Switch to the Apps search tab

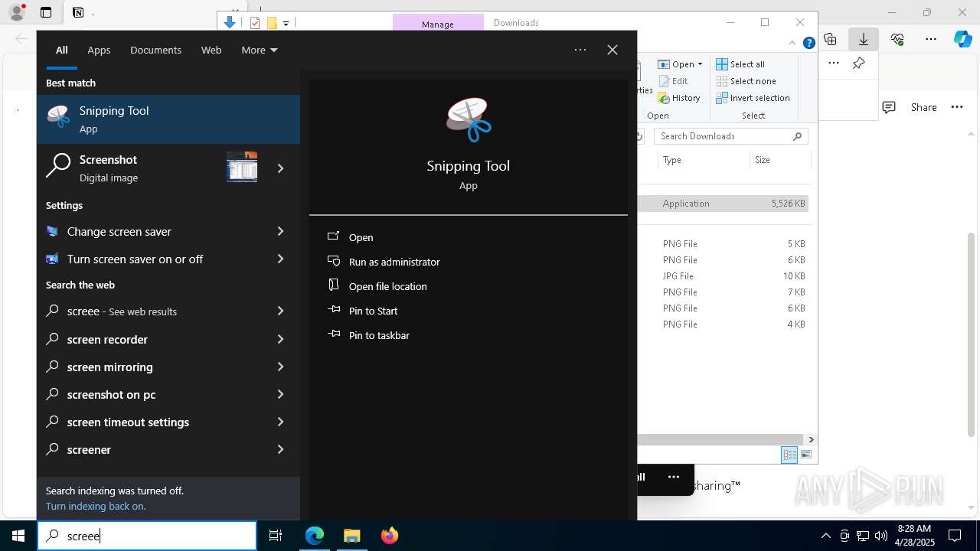99,50
